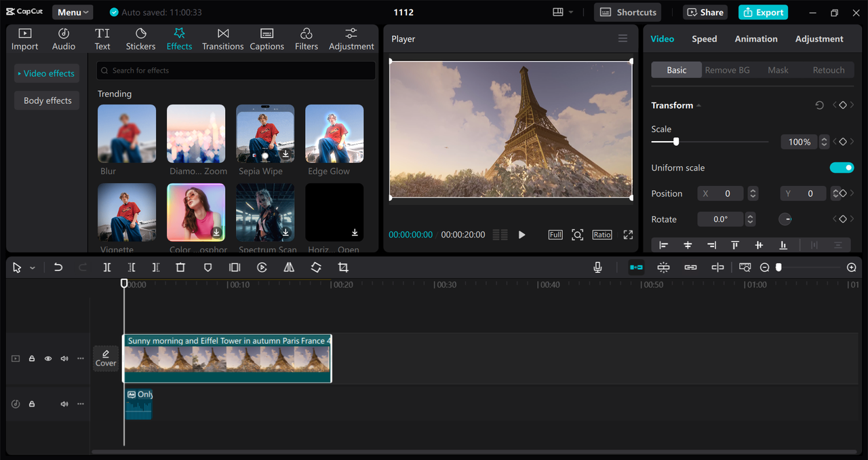Click the Scale value stepper arrows
868x460 pixels.
click(x=824, y=142)
